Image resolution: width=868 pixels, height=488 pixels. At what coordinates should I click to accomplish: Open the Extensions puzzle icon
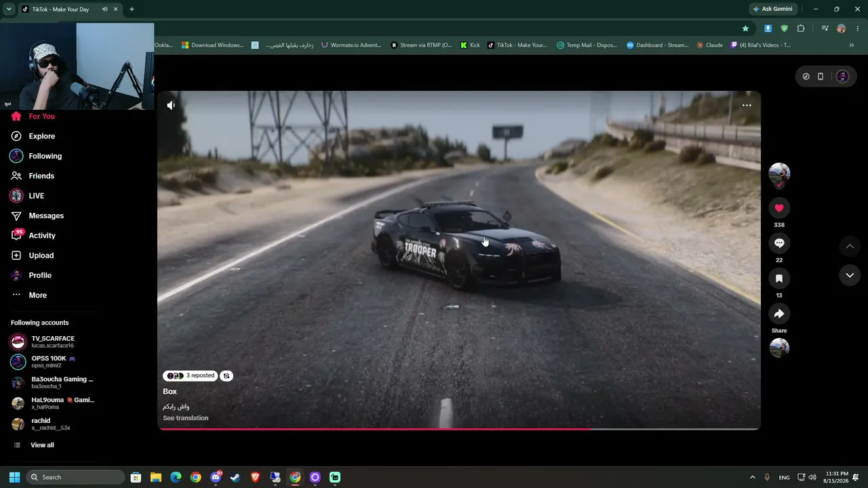(801, 28)
